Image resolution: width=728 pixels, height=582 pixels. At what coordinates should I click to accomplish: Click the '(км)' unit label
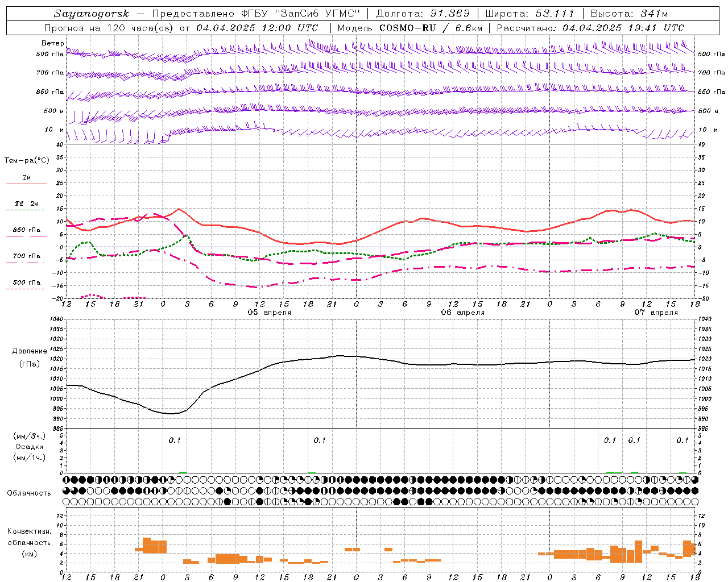point(30,554)
